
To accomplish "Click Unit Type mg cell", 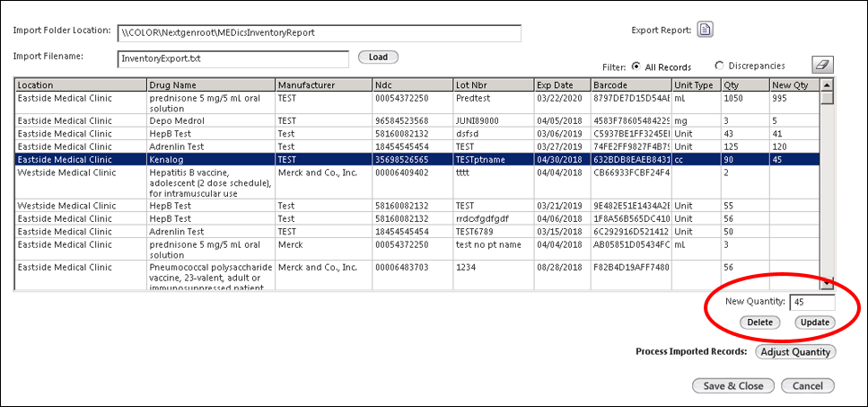I will (x=697, y=120).
